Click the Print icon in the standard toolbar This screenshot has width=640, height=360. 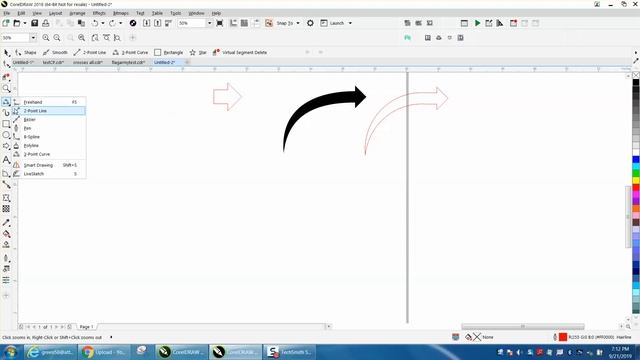pos(46,23)
